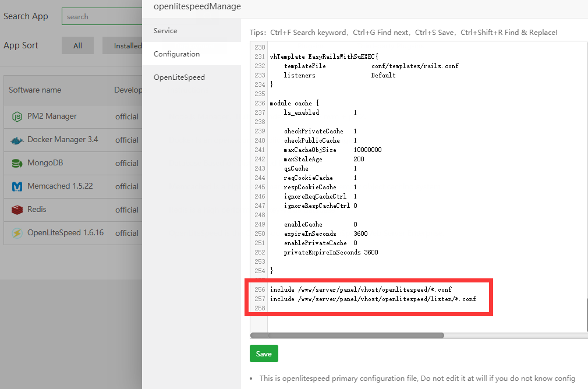588x389 pixels.
Task: Click the maxCacheObjSize 10000000 line
Action: (x=332, y=150)
